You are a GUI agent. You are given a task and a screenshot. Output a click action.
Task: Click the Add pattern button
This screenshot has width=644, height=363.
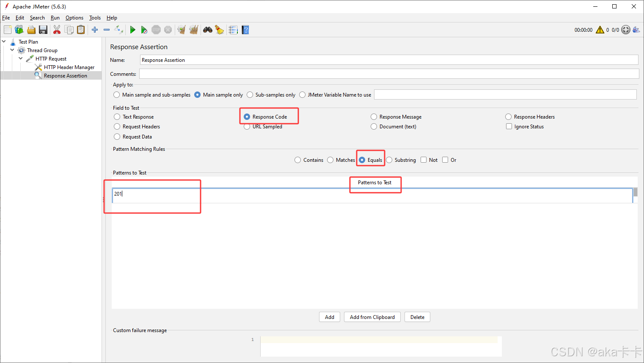point(330,317)
